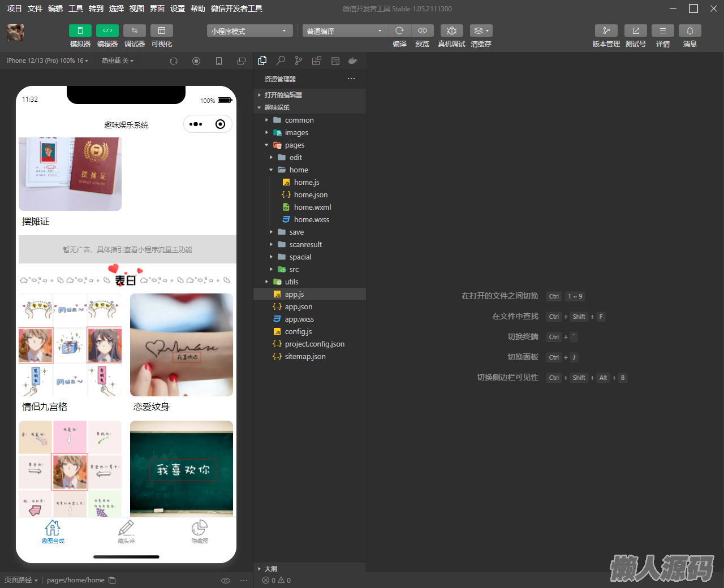
Task: Open the normal compile mode dropdown
Action: pyautogui.click(x=344, y=31)
